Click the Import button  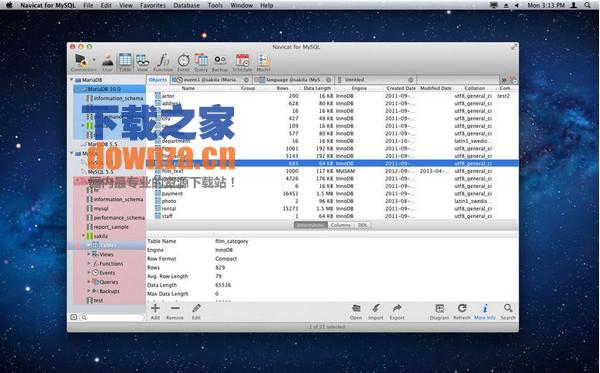(x=376, y=312)
